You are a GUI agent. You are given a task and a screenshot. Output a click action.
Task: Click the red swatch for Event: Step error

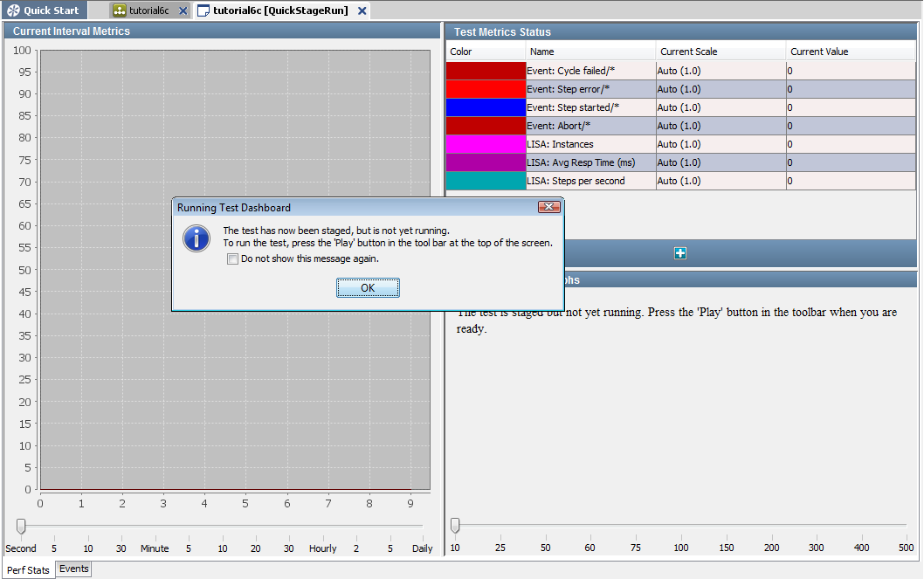click(x=485, y=88)
